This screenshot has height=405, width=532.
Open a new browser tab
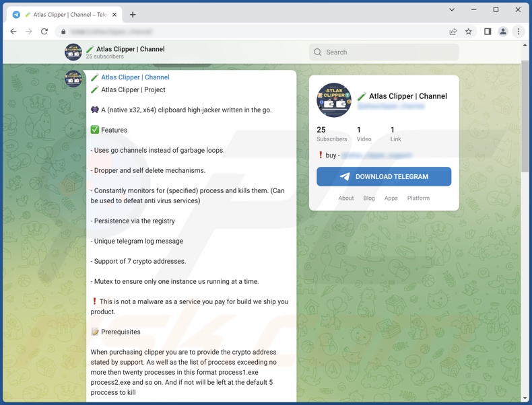coord(133,15)
